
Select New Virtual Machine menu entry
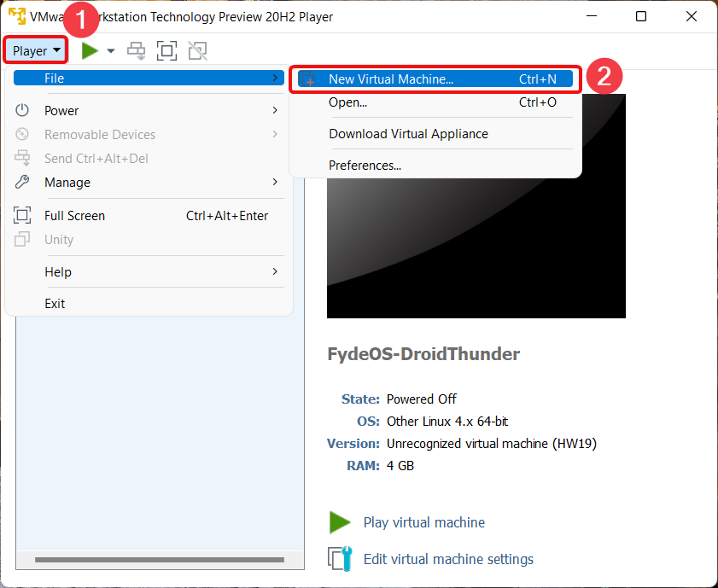[435, 79]
